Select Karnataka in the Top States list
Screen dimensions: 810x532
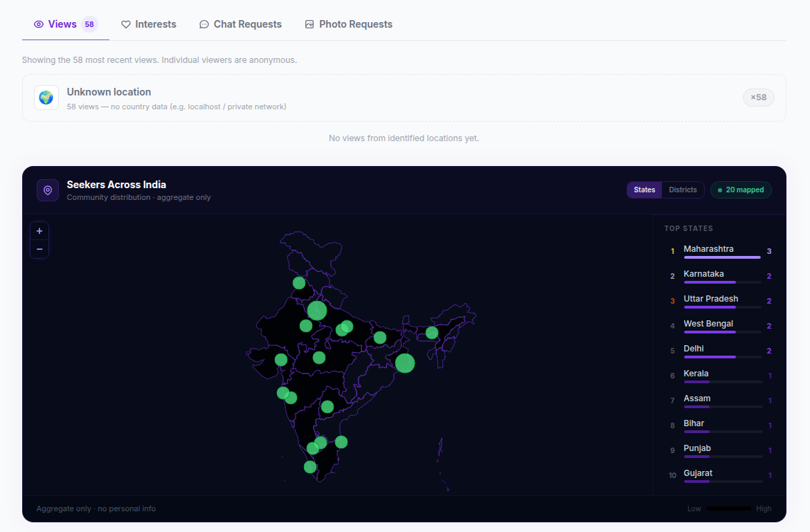point(721,276)
